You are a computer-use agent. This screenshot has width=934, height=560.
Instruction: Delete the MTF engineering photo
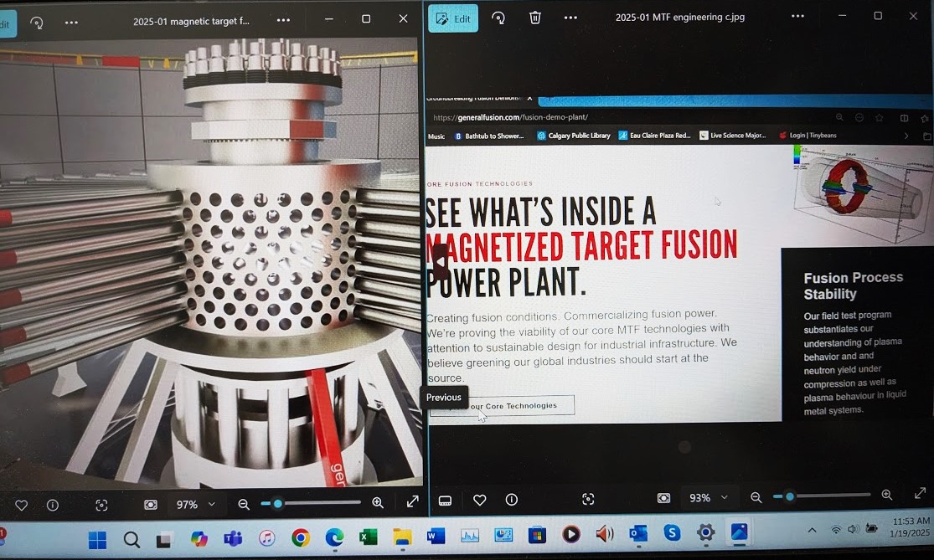535,18
